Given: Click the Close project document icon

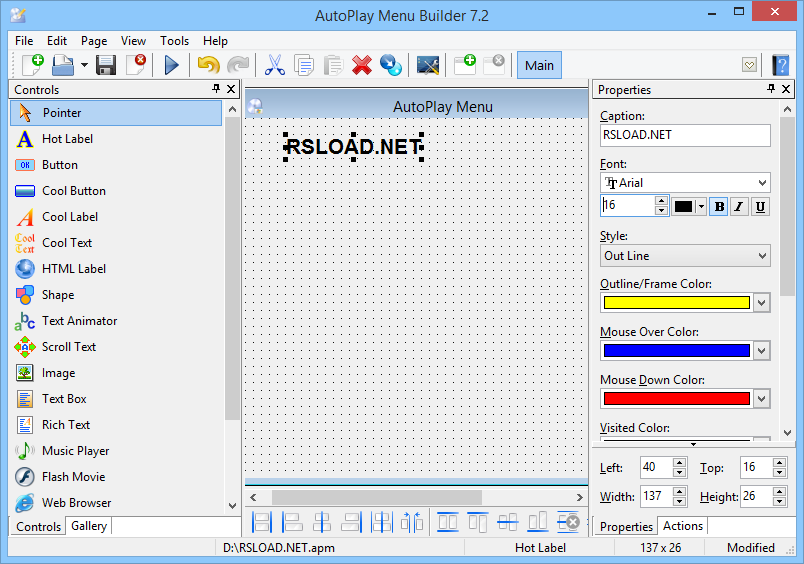Looking at the screenshot, I should click(136, 65).
